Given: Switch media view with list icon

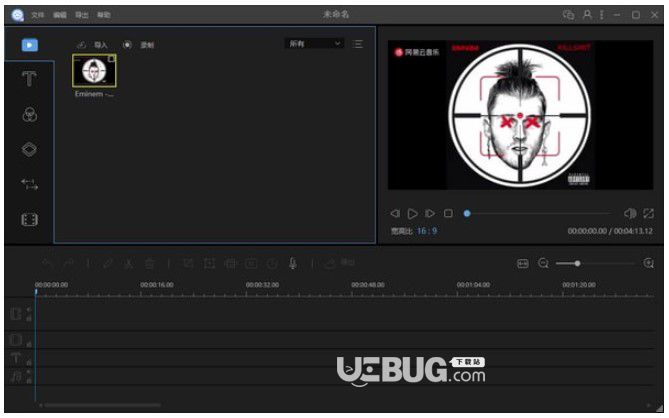Looking at the screenshot, I should (x=358, y=44).
